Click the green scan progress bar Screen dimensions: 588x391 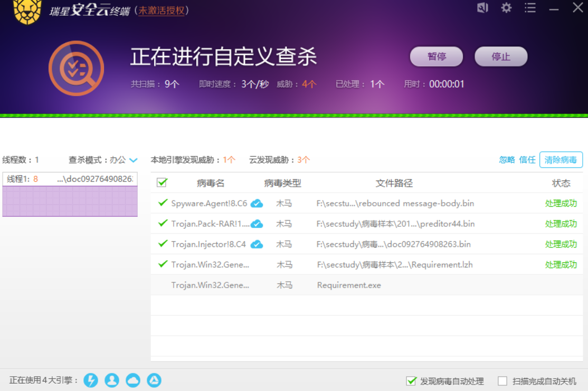pyautogui.click(x=294, y=116)
